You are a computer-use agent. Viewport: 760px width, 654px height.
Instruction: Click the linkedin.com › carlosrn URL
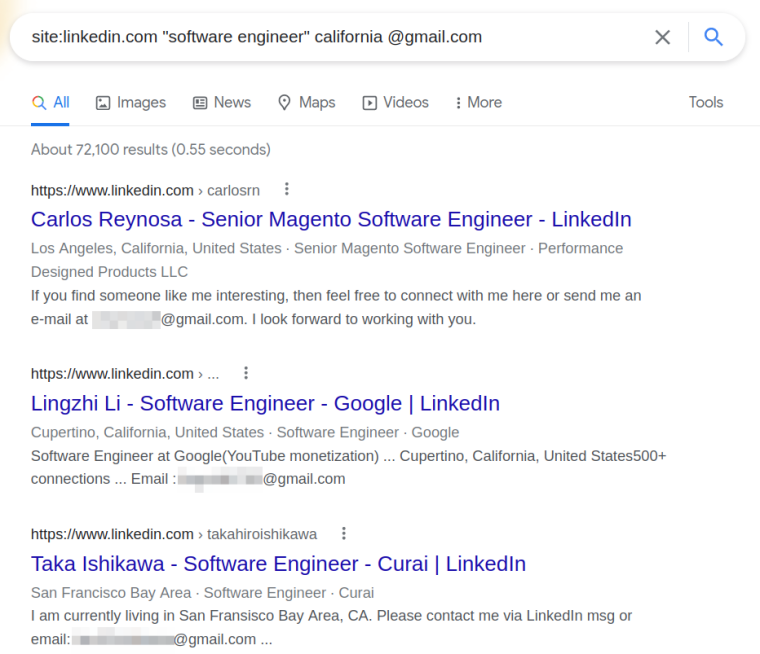(145, 191)
